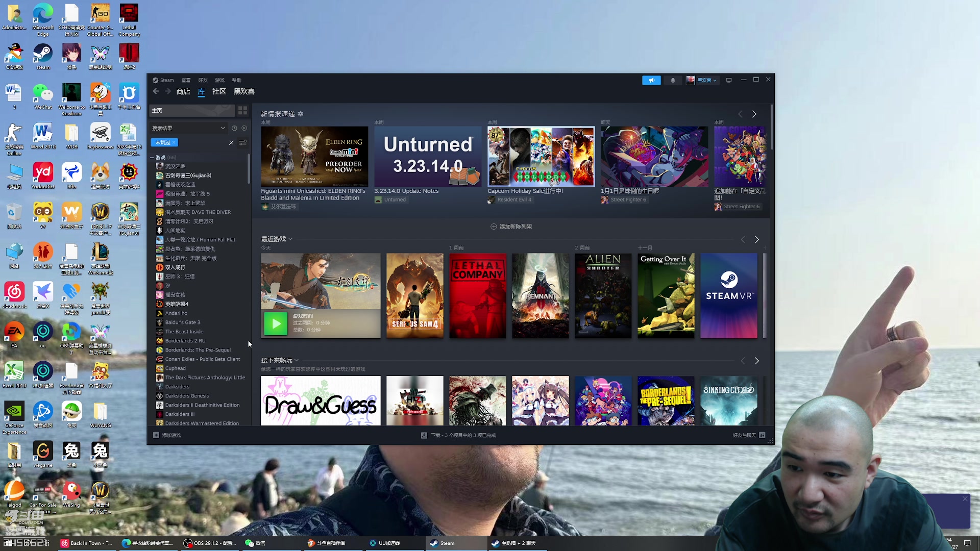The width and height of the screenshot is (980, 551).
Task: Select Baldur's Gate 3 in library list
Action: click(x=183, y=322)
